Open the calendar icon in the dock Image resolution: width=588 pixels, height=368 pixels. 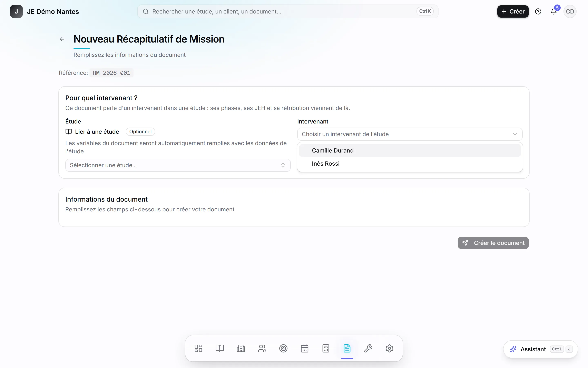(x=304, y=348)
